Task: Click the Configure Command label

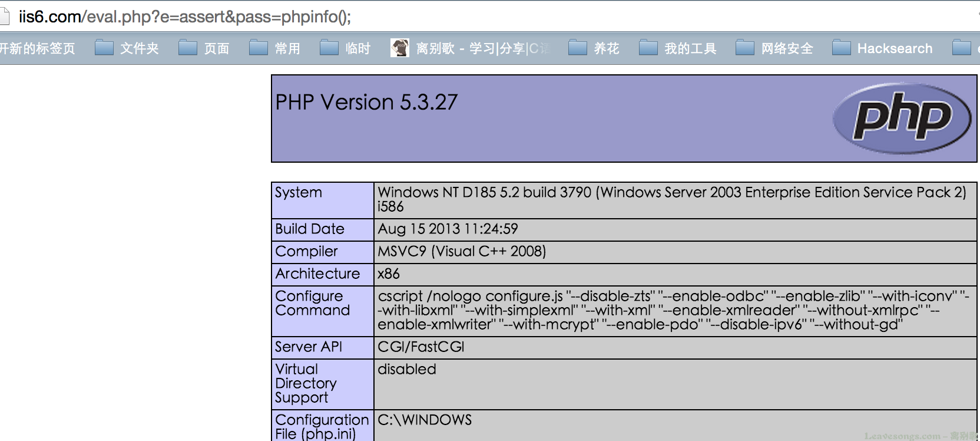Action: click(x=313, y=303)
